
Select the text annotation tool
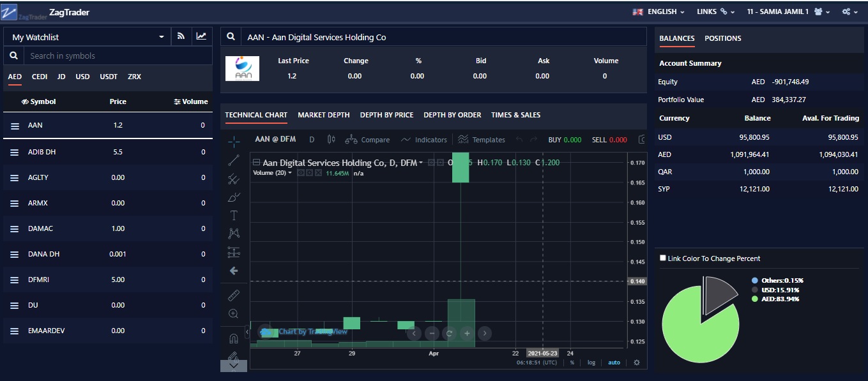tap(234, 216)
